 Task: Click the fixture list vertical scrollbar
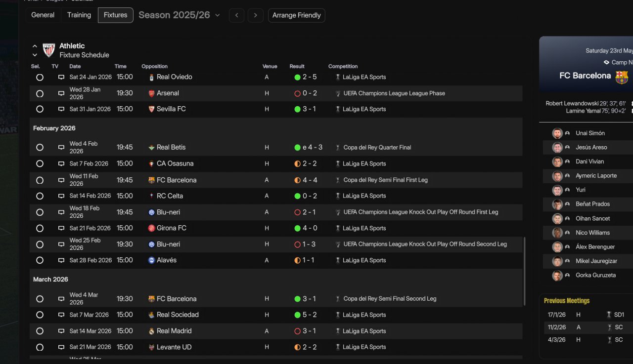pos(524,272)
